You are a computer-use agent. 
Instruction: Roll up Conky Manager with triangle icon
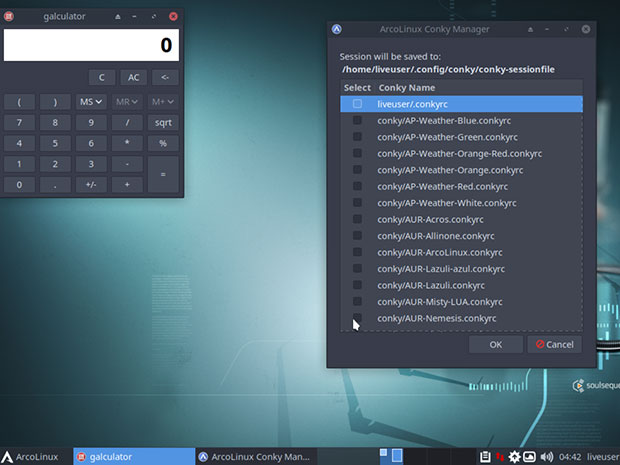(530, 29)
